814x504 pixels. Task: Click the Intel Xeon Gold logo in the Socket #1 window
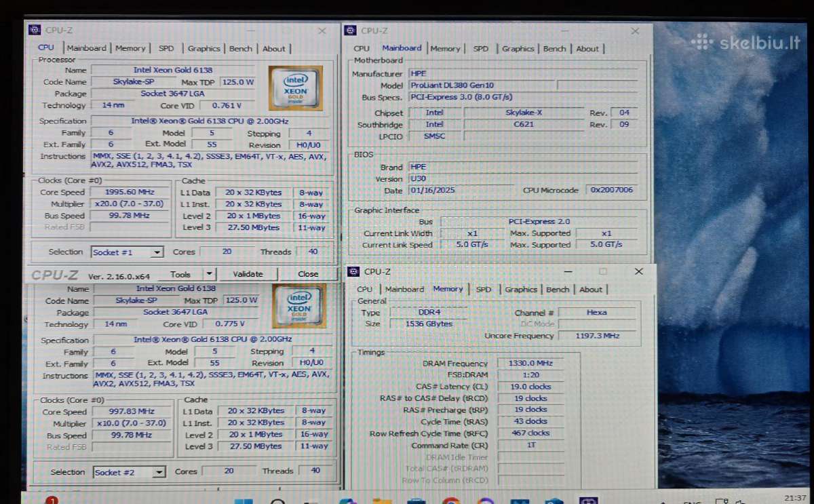click(295, 88)
